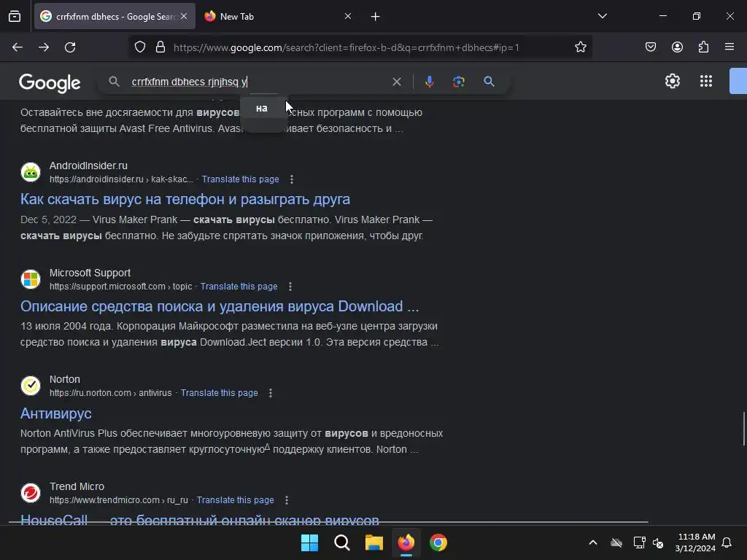747x560 pixels.
Task: Close the Google Search tab
Action: (x=184, y=16)
